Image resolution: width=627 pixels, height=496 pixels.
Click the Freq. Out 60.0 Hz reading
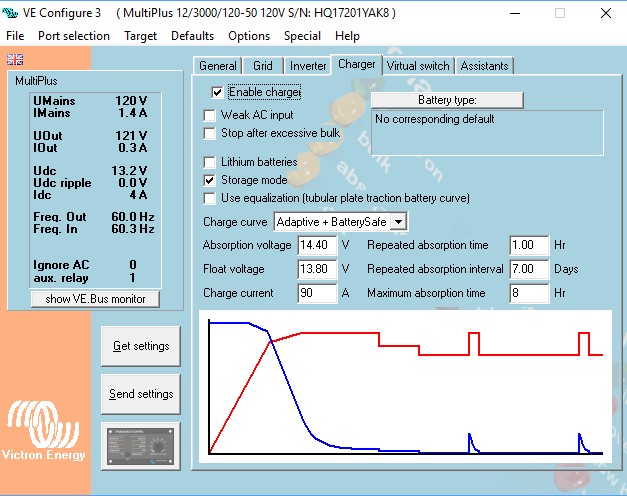(x=94, y=217)
